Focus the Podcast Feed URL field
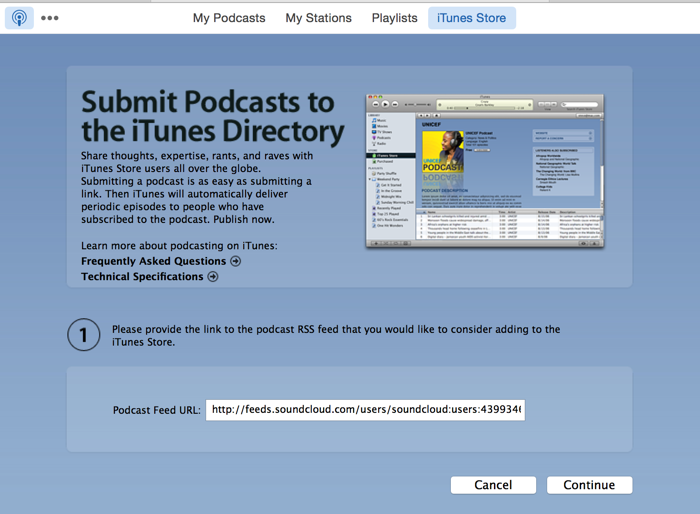 [365, 410]
